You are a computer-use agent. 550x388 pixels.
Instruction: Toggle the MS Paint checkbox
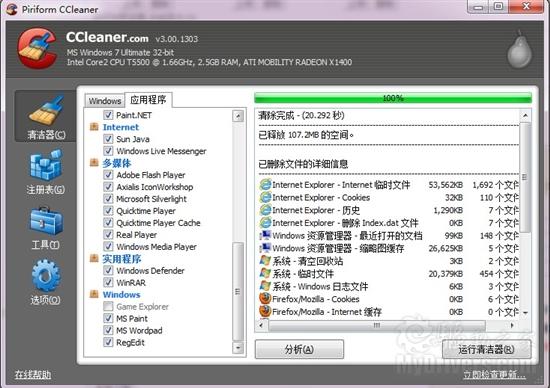pos(108,318)
